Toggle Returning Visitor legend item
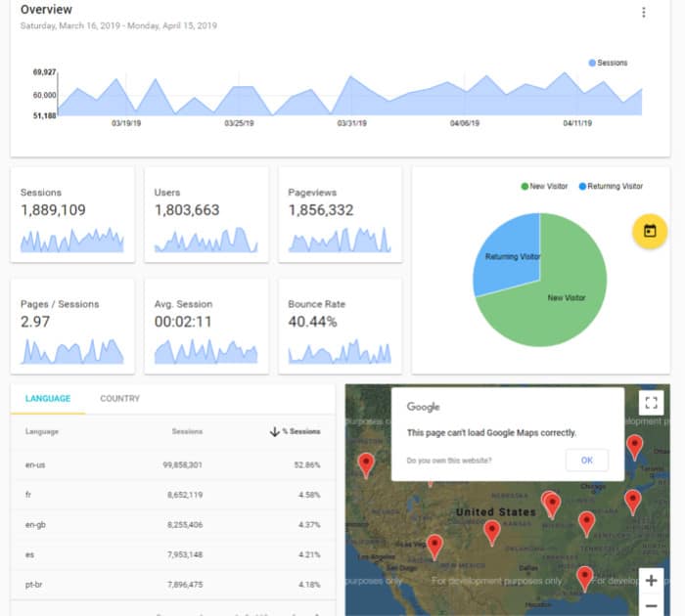Viewport: 685px width, 616px height. (x=611, y=186)
